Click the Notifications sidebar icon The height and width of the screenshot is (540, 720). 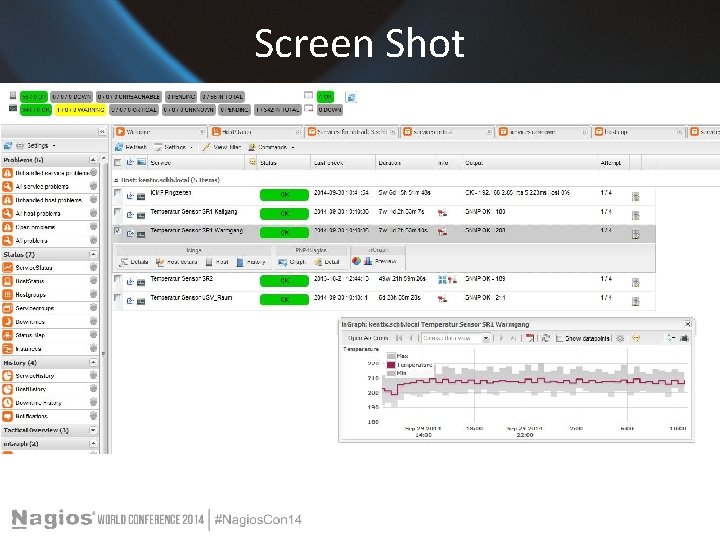[7, 416]
